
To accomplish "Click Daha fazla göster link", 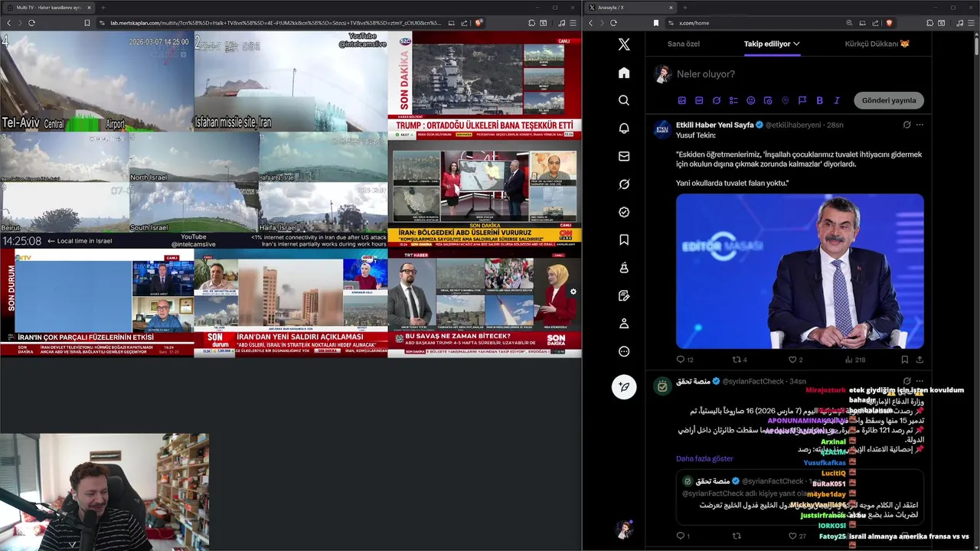I will tap(704, 458).
